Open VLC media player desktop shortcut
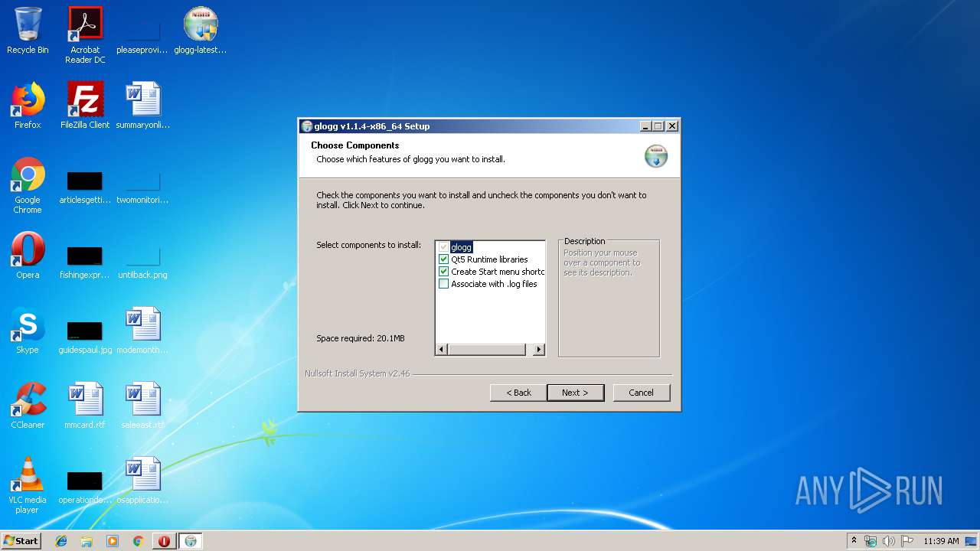 coord(28,485)
